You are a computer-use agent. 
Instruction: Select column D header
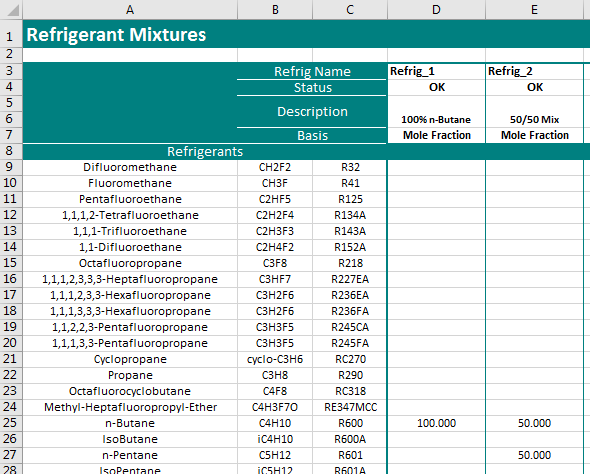(x=436, y=9)
